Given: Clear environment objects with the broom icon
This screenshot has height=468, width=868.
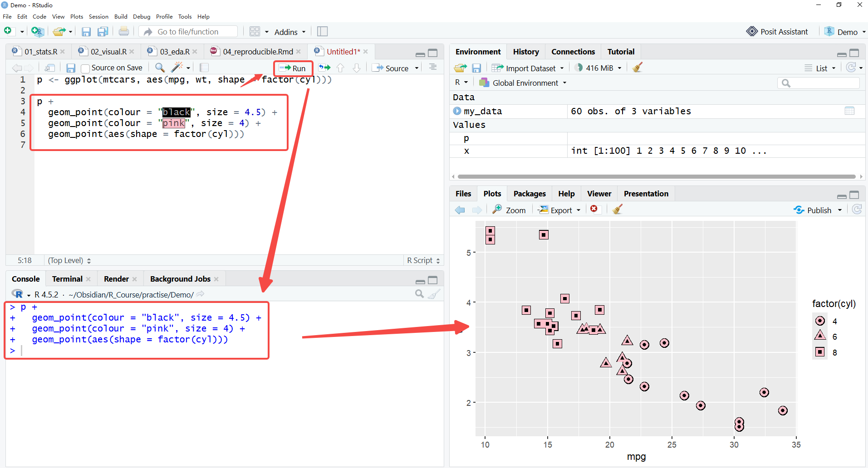Looking at the screenshot, I should pos(638,68).
